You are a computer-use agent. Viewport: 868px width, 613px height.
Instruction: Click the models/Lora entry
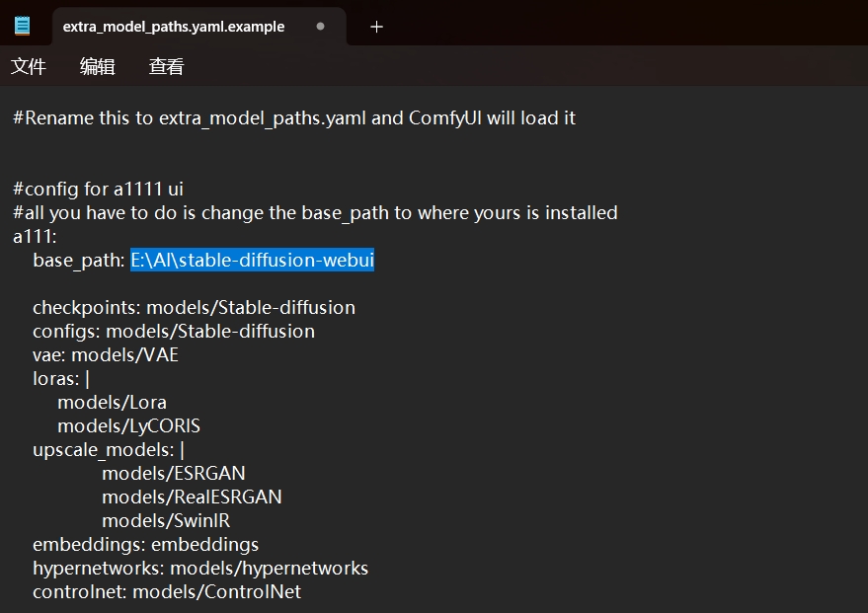pos(113,402)
